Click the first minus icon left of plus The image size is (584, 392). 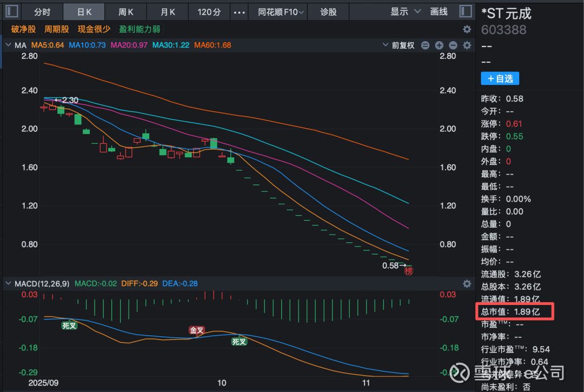point(425,45)
